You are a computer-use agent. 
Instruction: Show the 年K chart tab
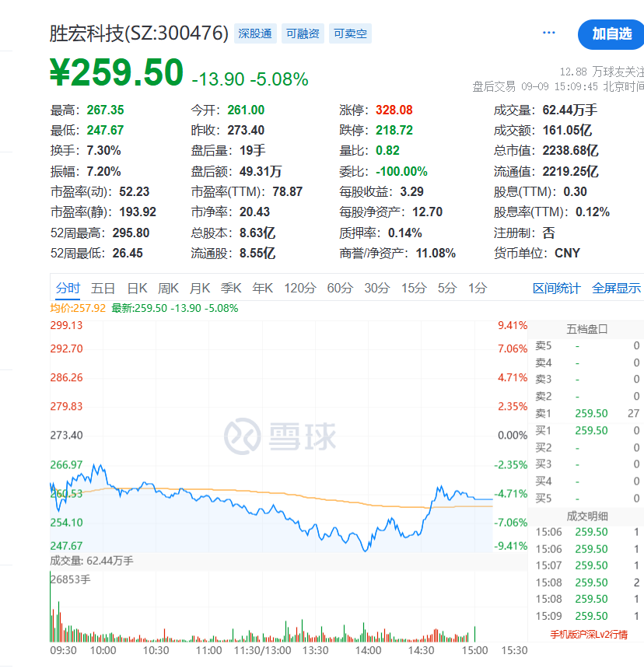[x=263, y=288]
